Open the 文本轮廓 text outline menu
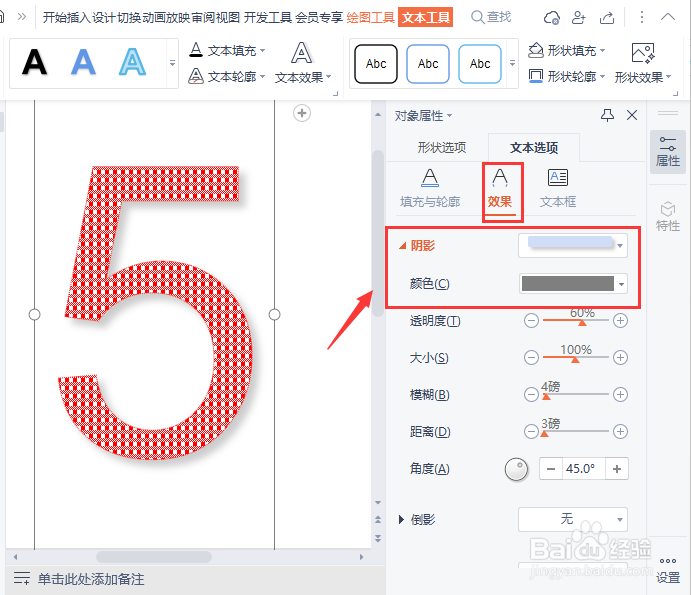691x595 pixels. tap(227, 77)
